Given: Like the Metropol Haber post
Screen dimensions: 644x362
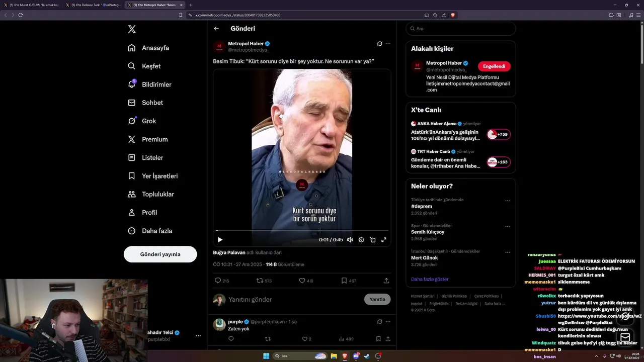Looking at the screenshot, I should [305, 281].
